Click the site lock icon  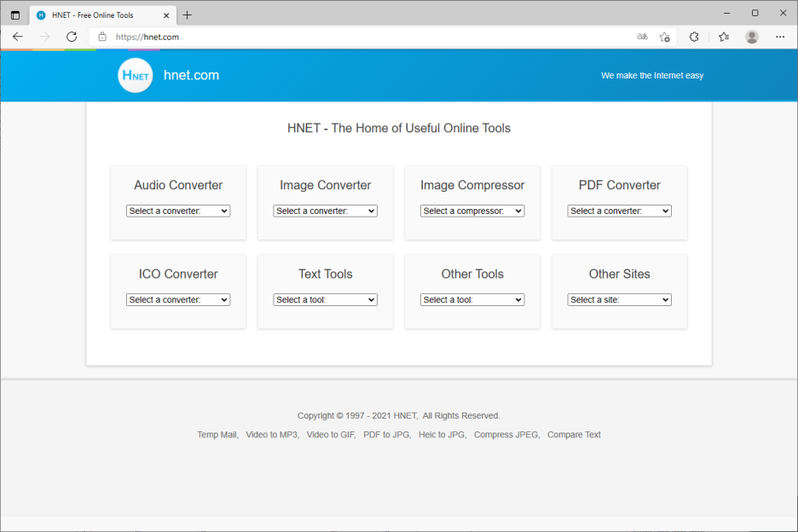tap(102, 37)
